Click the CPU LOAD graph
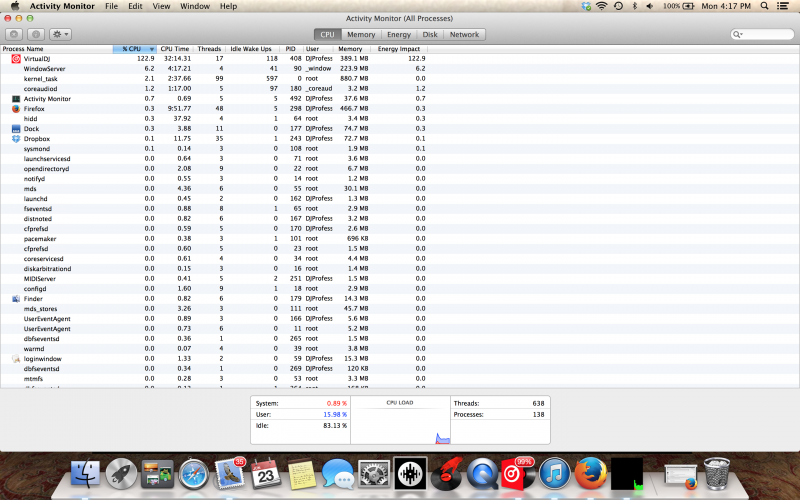 click(400, 420)
